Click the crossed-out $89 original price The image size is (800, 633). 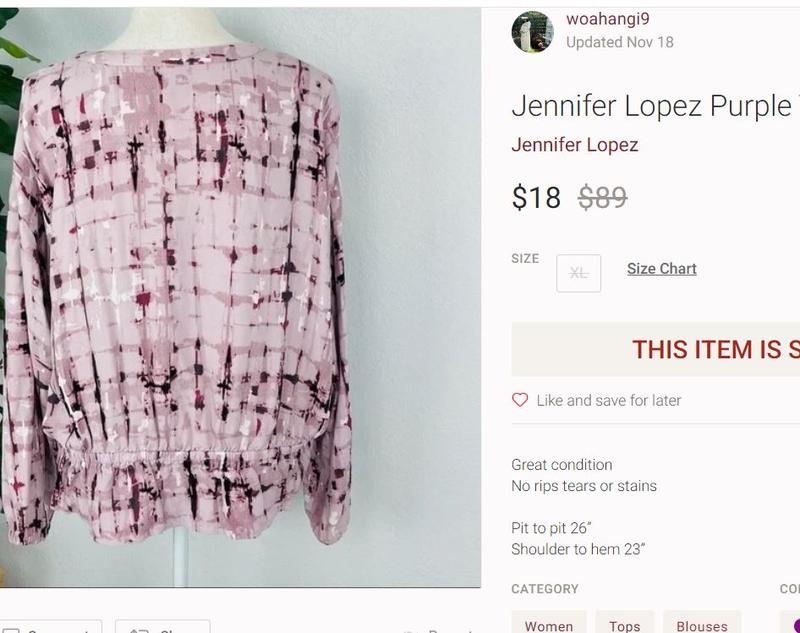[603, 197]
